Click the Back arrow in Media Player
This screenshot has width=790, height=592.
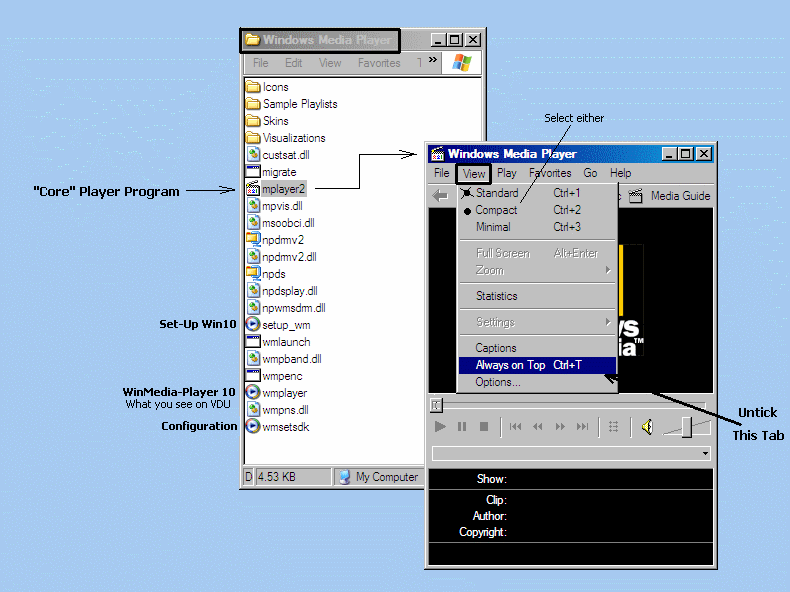[x=440, y=195]
